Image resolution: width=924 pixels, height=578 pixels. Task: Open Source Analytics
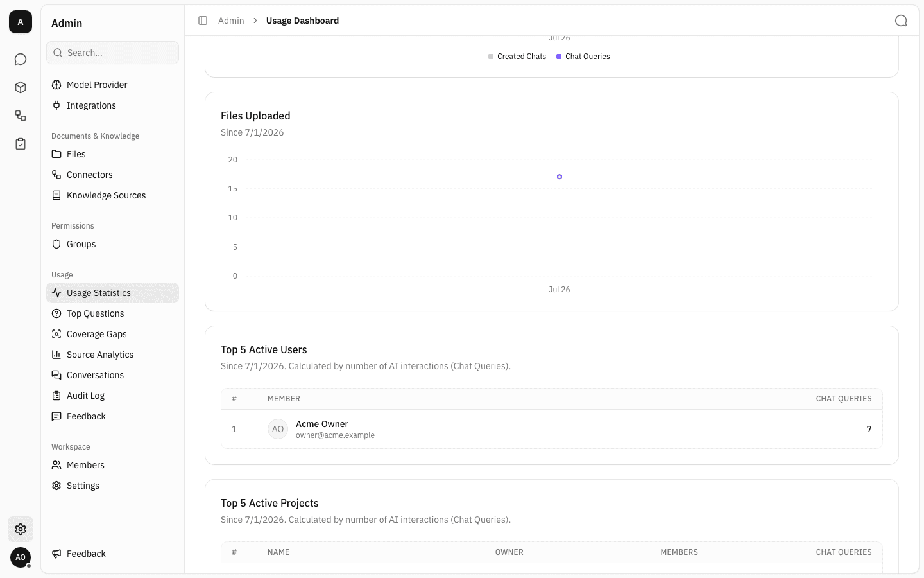112,355
